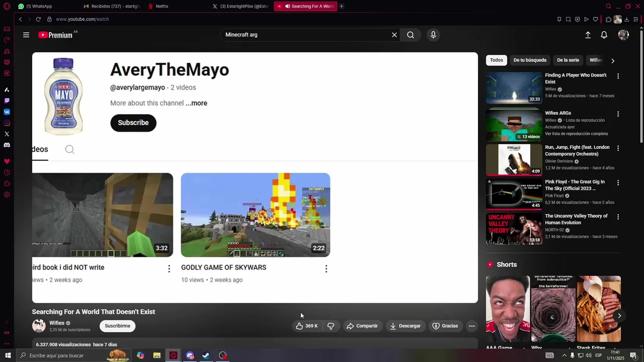The width and height of the screenshot is (644, 362).
Task: Open menu for Finding A Player video
Action: pyautogui.click(x=618, y=76)
